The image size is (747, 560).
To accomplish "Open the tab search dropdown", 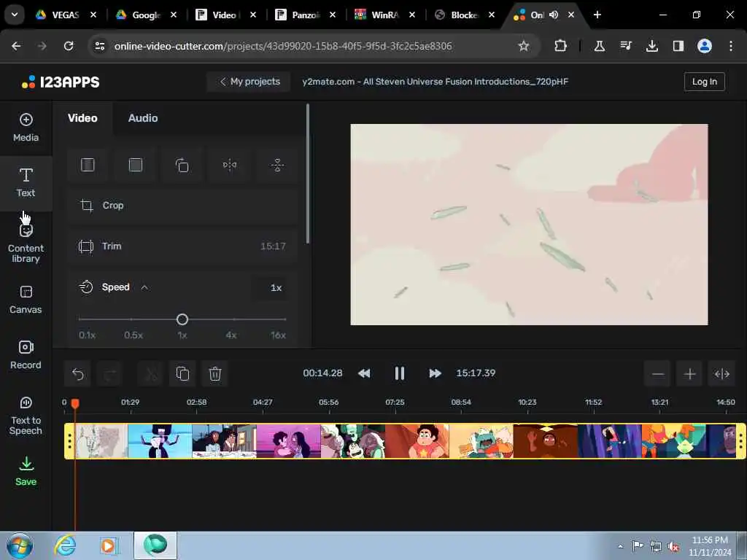I will coord(15,15).
